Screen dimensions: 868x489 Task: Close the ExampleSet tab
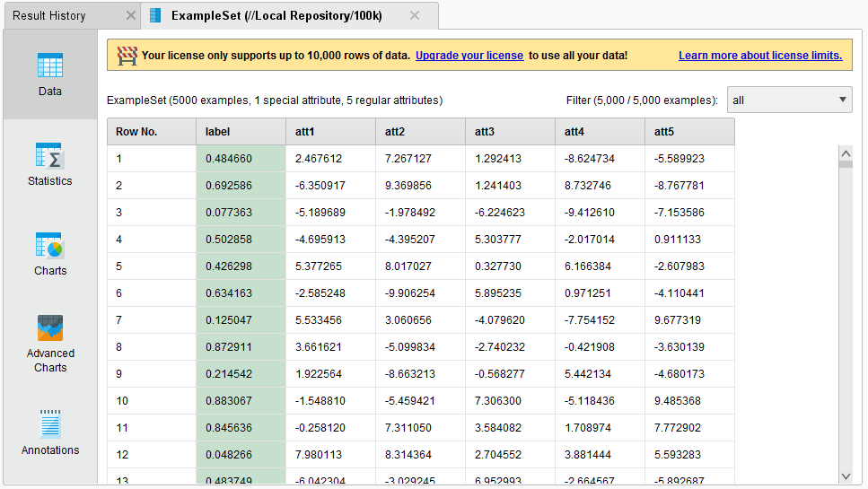(x=414, y=16)
